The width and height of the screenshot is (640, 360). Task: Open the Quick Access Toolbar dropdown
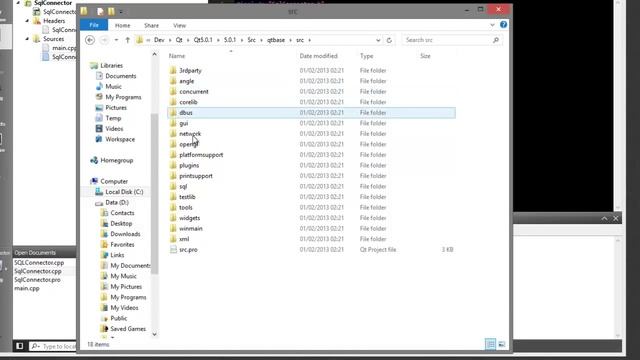point(121,12)
